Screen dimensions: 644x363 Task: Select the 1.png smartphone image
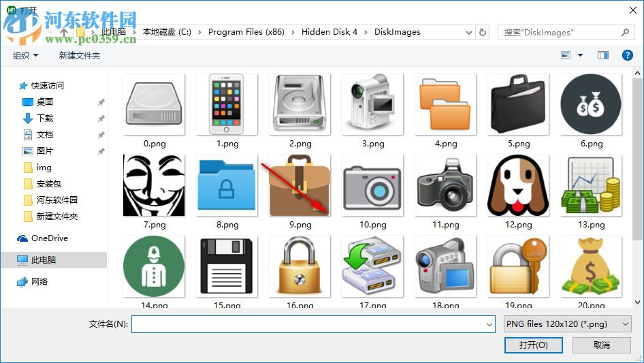click(x=227, y=104)
